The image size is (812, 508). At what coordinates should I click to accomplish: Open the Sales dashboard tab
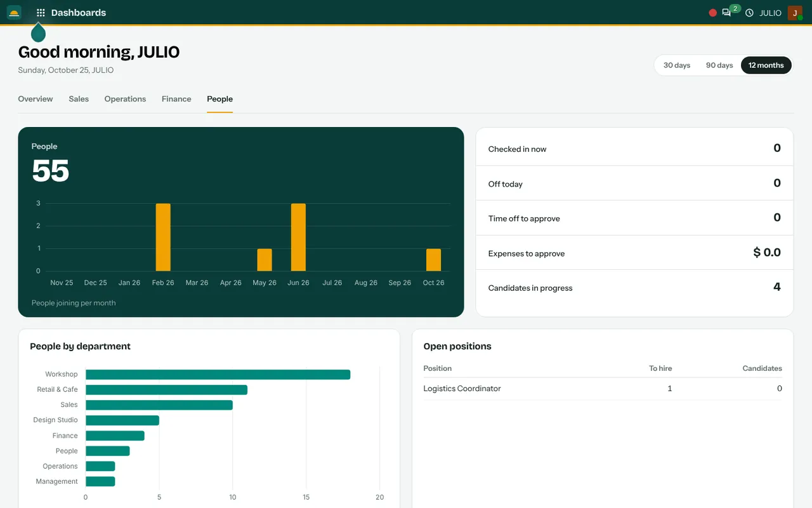coord(79,99)
